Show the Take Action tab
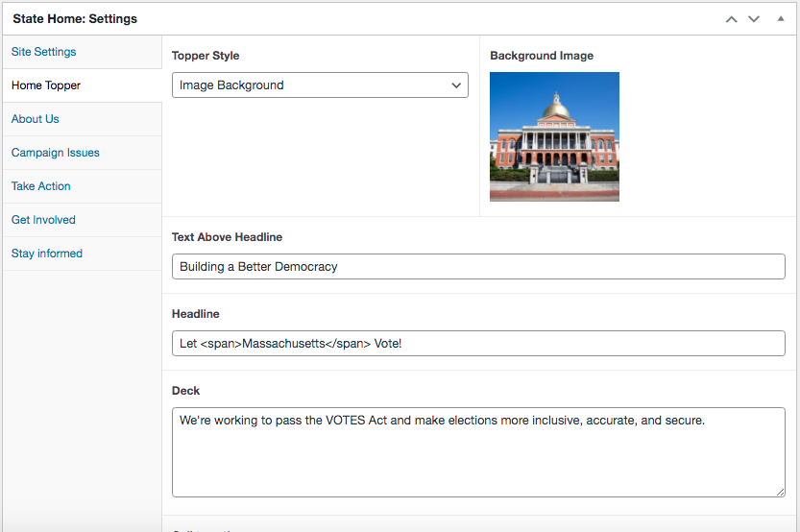This screenshot has width=800, height=532. [41, 186]
